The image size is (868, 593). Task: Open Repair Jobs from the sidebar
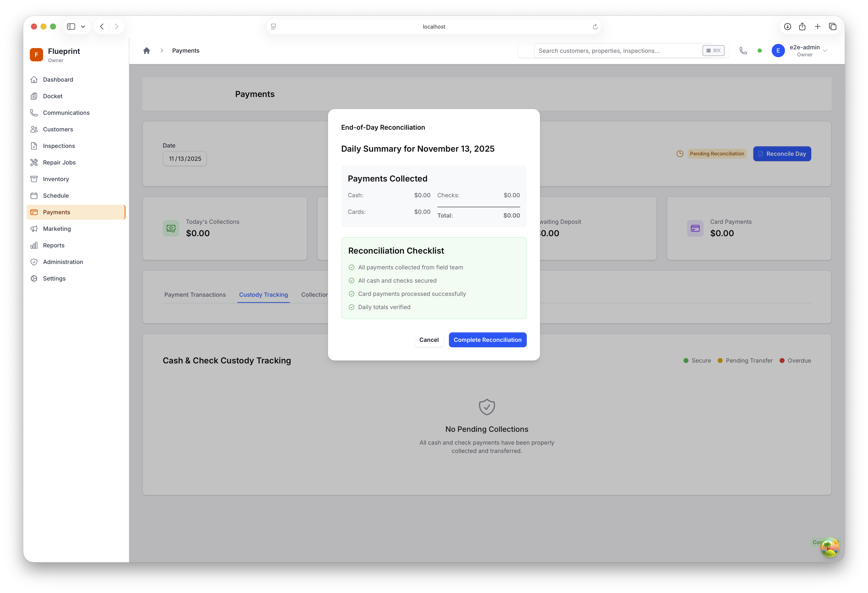(59, 162)
